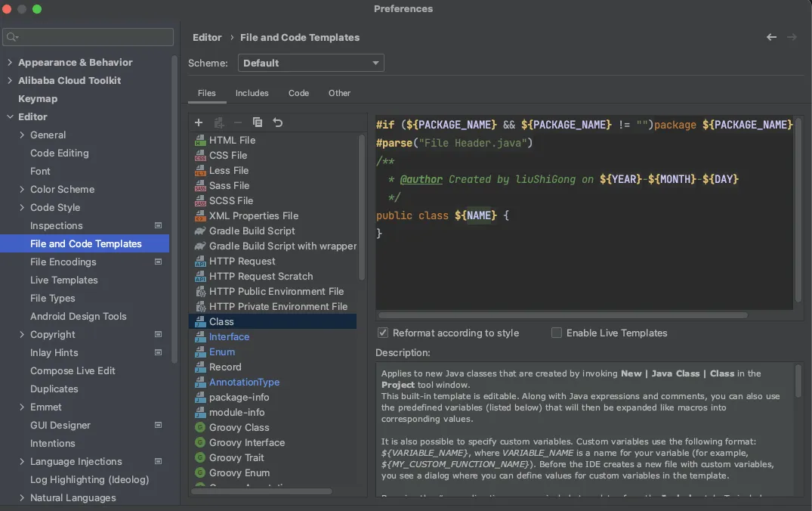The image size is (812, 511).
Task: Click the Revert to original template icon
Action: [x=277, y=122]
